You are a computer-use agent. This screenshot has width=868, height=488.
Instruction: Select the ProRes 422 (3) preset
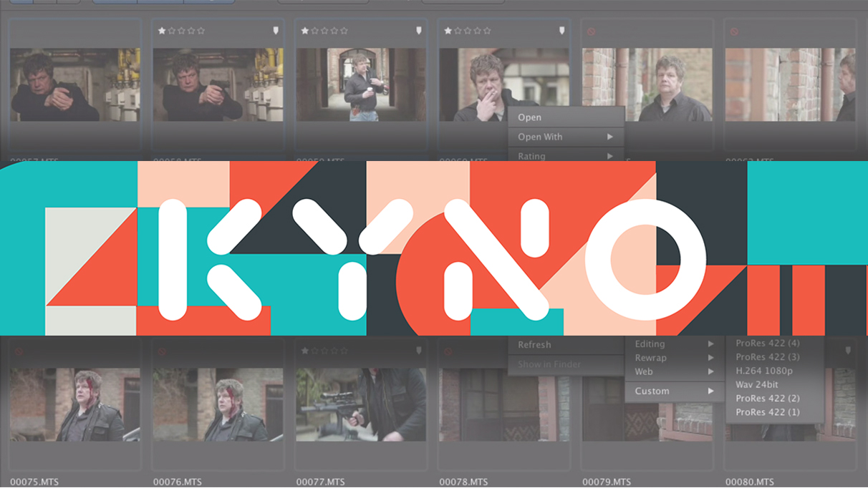(x=768, y=357)
